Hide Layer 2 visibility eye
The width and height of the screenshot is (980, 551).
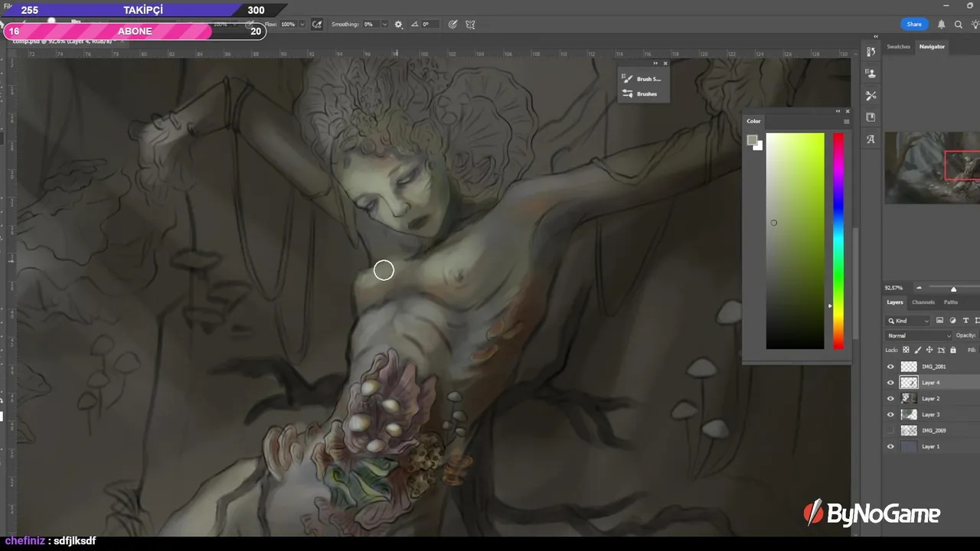(x=890, y=399)
